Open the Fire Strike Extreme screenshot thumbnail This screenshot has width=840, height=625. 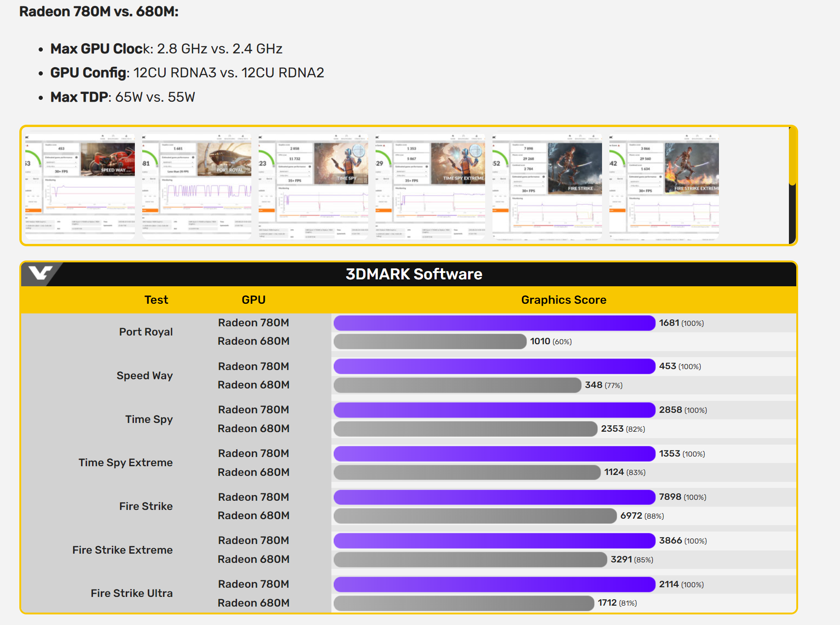tap(664, 186)
